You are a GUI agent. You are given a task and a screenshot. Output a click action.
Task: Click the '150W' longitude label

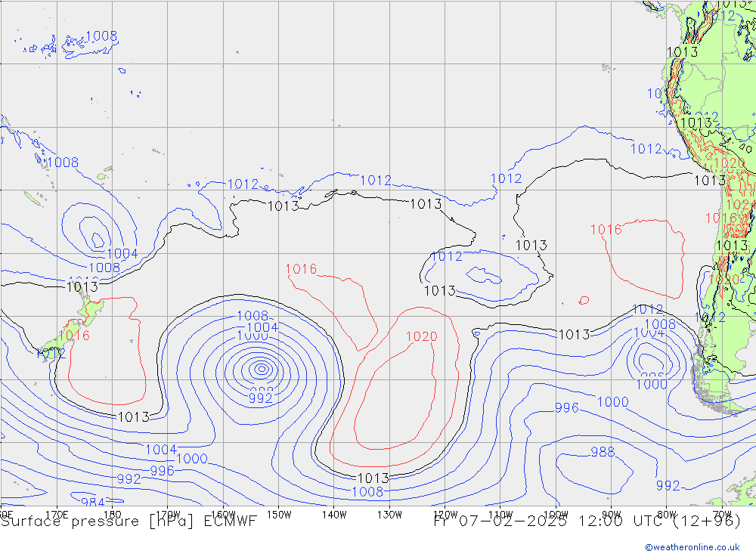pos(279,515)
